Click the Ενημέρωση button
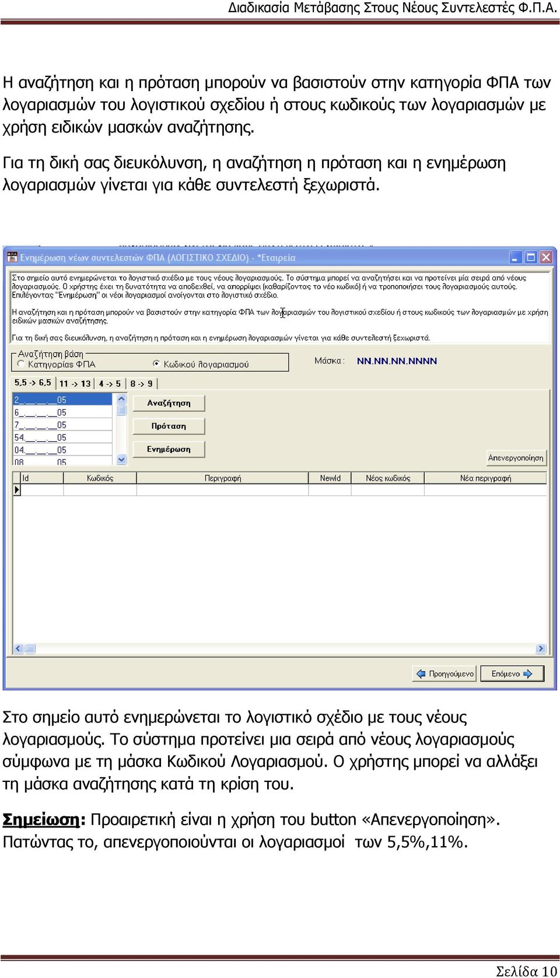This screenshot has height=978, width=560. coord(169,449)
